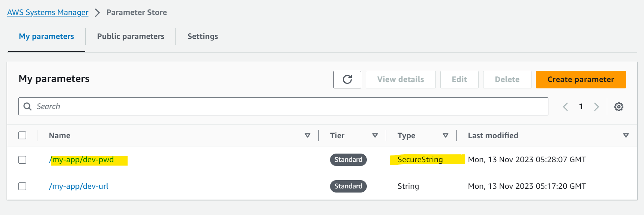Open the Settings tab
The image size is (644, 215).
pyautogui.click(x=203, y=36)
